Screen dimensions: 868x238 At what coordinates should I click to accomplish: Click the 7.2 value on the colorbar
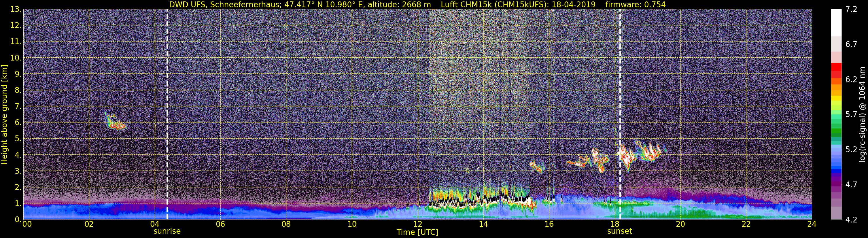(x=851, y=10)
